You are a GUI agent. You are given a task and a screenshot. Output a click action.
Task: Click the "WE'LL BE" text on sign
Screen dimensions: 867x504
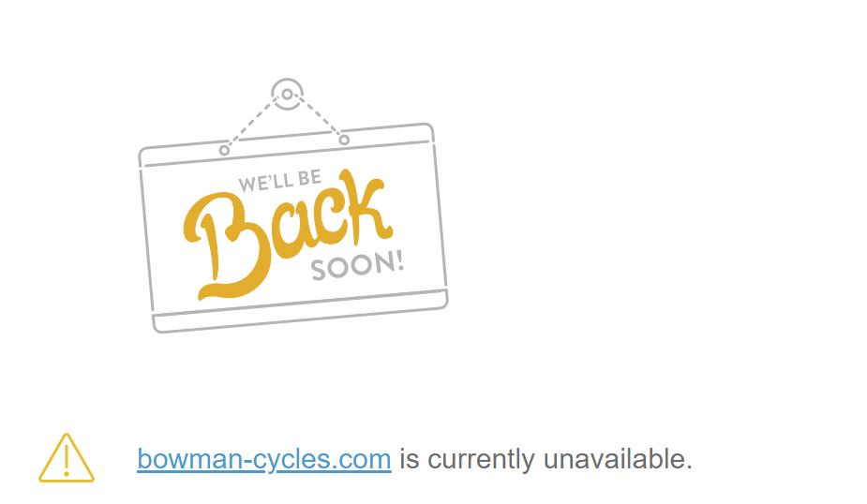point(280,181)
